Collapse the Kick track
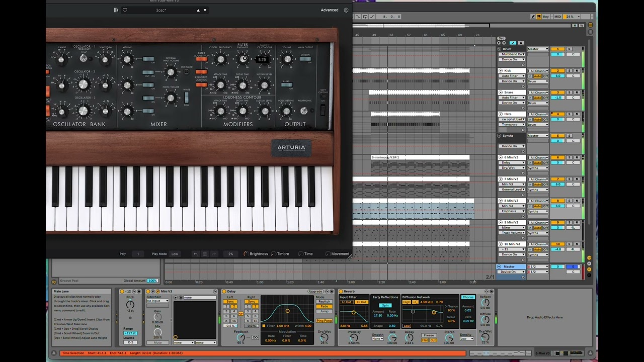The width and height of the screenshot is (644, 362). point(500,71)
